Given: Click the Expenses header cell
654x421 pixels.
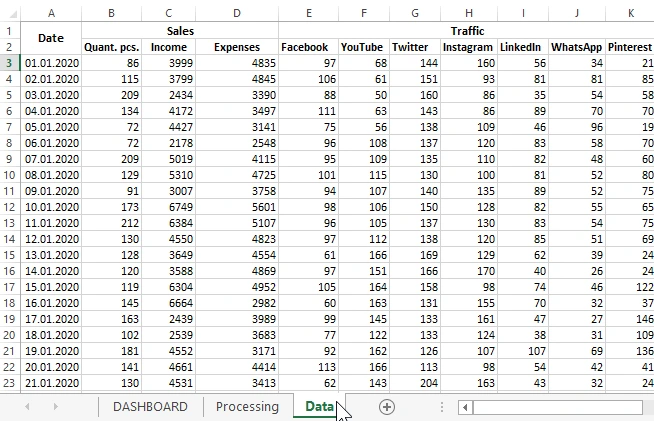Looking at the screenshot, I should click(237, 47).
